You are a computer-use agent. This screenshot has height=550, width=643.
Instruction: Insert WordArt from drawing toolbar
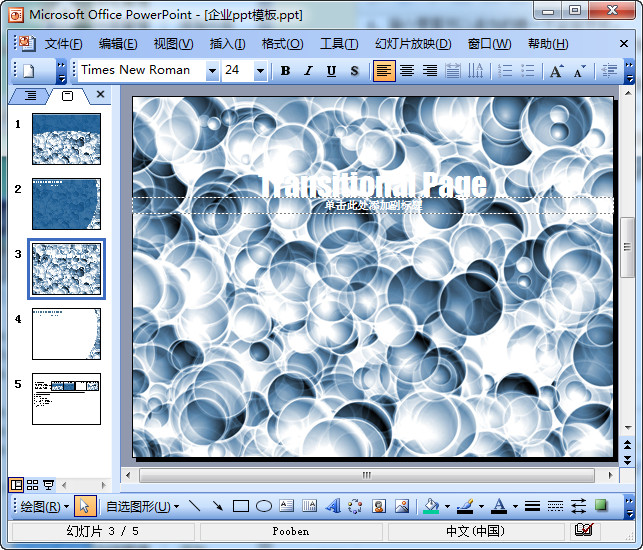pyautogui.click(x=333, y=506)
